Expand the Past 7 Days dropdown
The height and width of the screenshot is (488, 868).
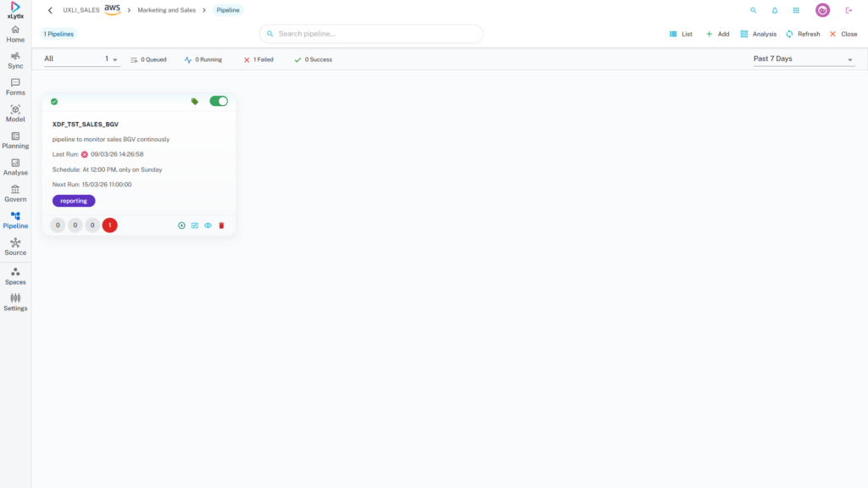click(x=803, y=59)
